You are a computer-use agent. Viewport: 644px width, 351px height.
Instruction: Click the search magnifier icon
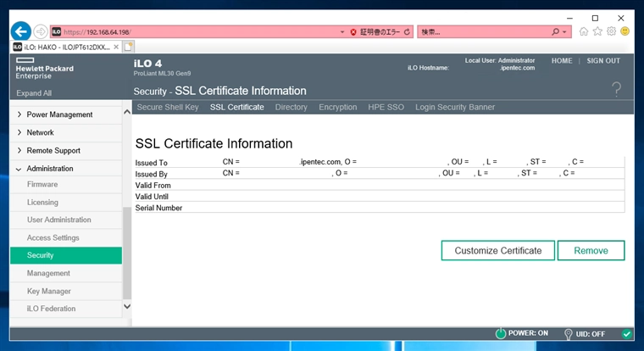point(556,31)
